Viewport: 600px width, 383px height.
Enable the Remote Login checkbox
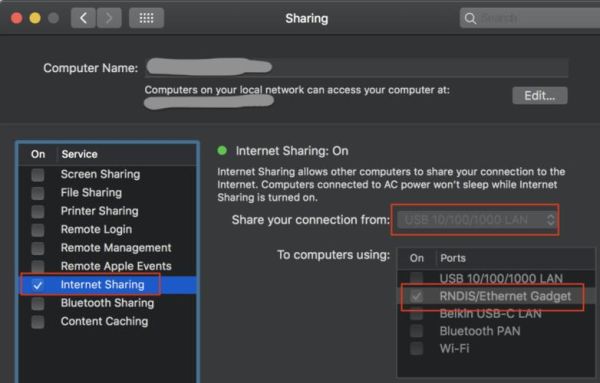tap(38, 230)
